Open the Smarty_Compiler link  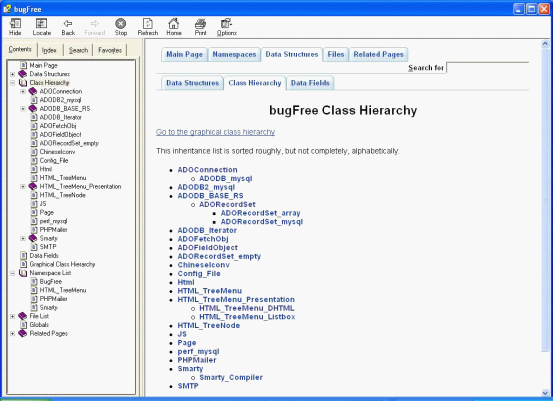click(231, 377)
